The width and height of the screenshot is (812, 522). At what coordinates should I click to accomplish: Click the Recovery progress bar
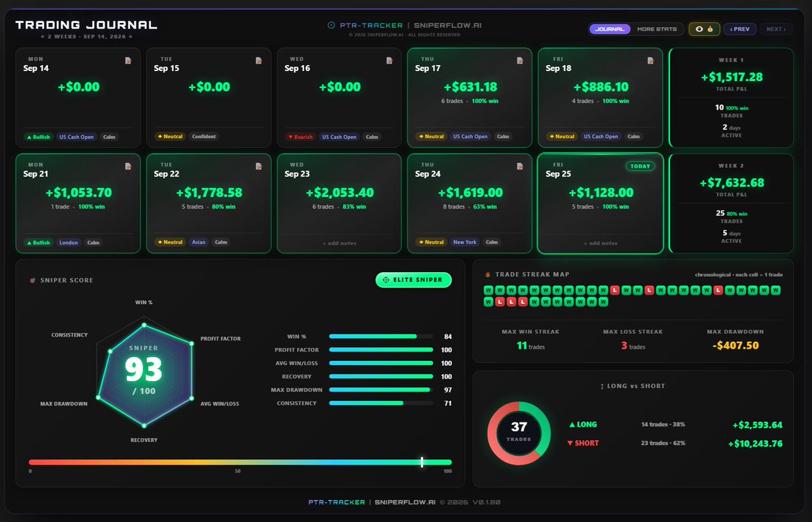pos(381,376)
